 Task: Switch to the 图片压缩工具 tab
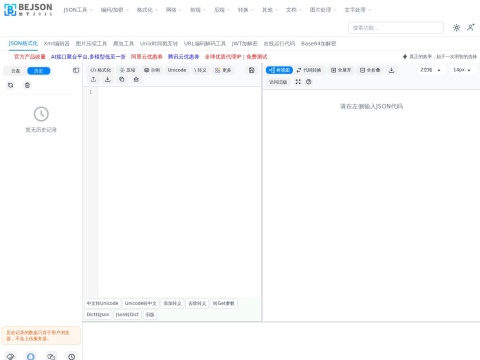click(91, 43)
